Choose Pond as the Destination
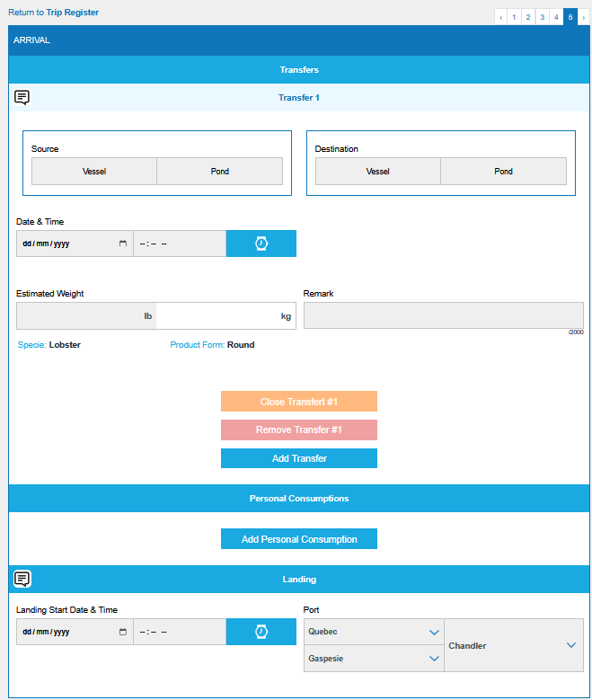The image size is (592, 700). tap(504, 172)
